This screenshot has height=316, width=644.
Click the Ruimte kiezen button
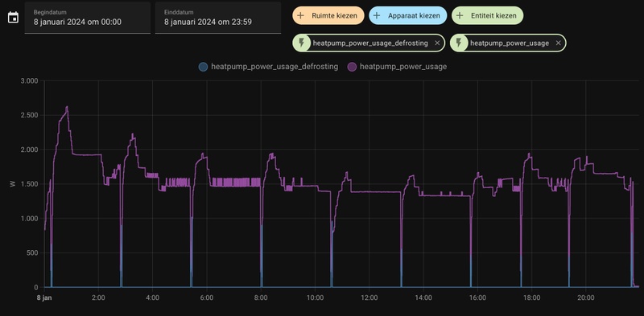pyautogui.click(x=328, y=15)
